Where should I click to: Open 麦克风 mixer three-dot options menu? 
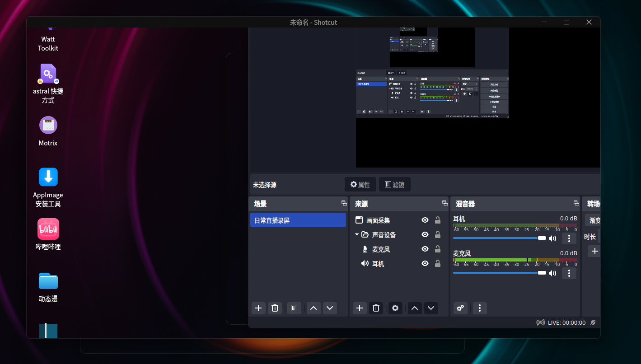coord(569,273)
